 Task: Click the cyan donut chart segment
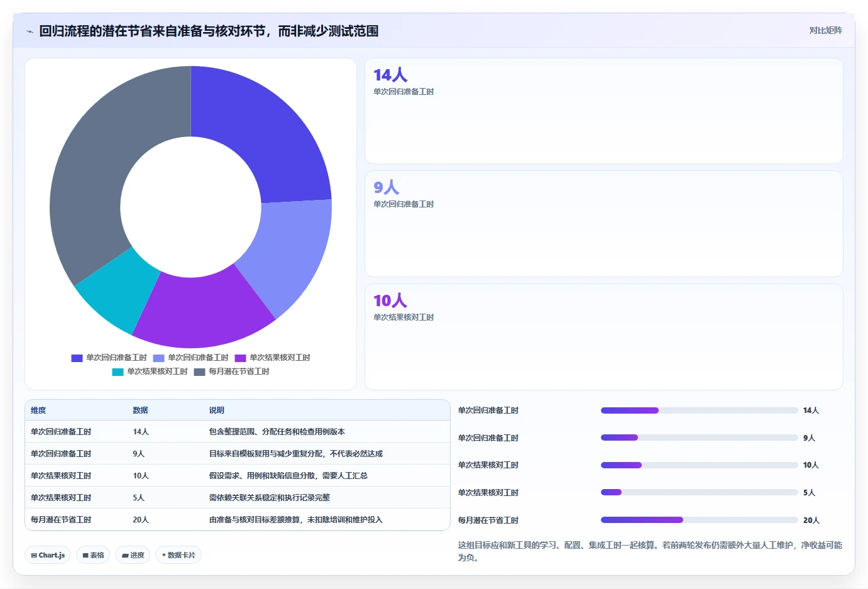click(x=116, y=292)
